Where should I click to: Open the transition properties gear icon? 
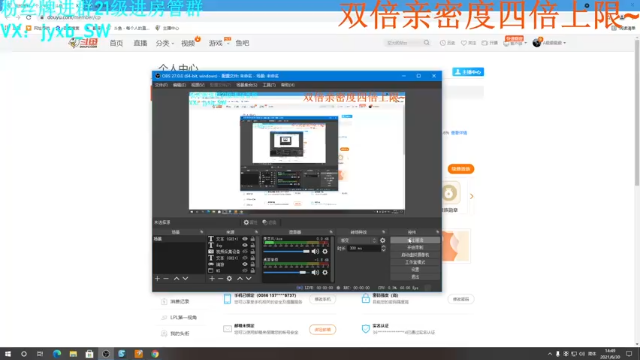[x=382, y=240]
